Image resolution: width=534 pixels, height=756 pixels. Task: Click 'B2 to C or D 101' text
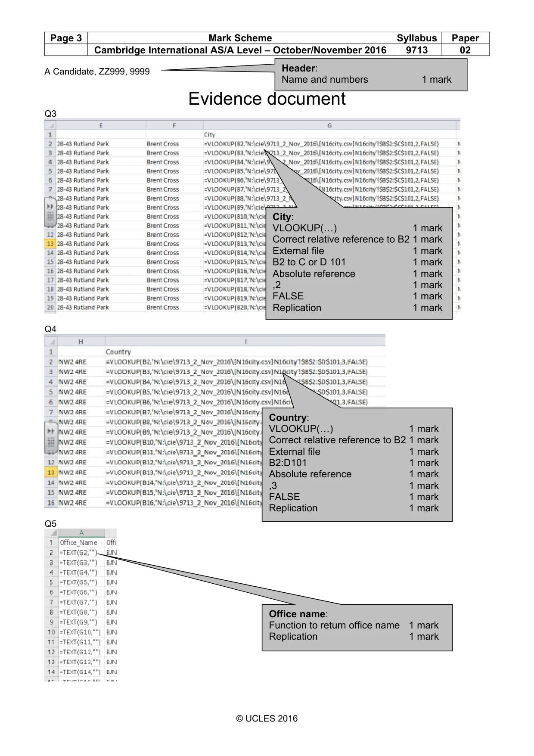pyautogui.click(x=309, y=262)
